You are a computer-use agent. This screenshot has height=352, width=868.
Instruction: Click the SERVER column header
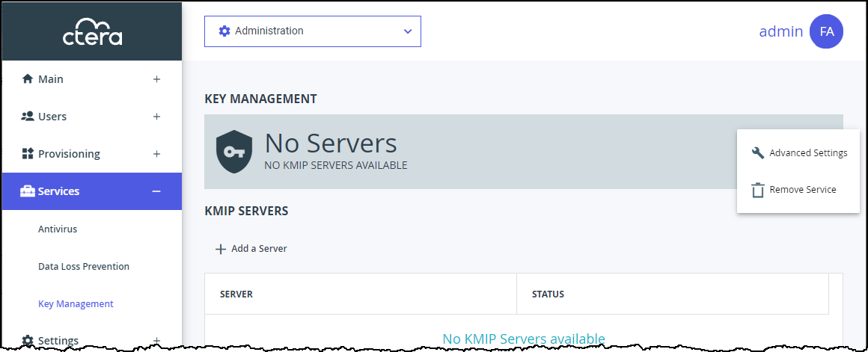(x=361, y=294)
